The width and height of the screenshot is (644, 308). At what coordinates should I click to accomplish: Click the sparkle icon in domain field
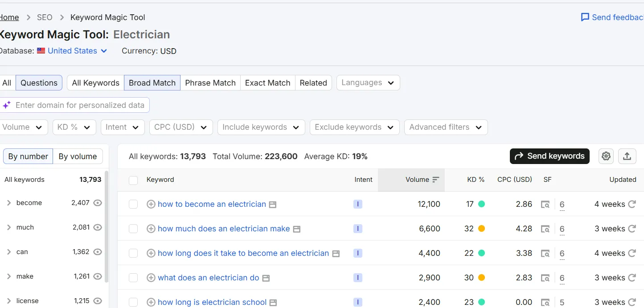(x=7, y=105)
